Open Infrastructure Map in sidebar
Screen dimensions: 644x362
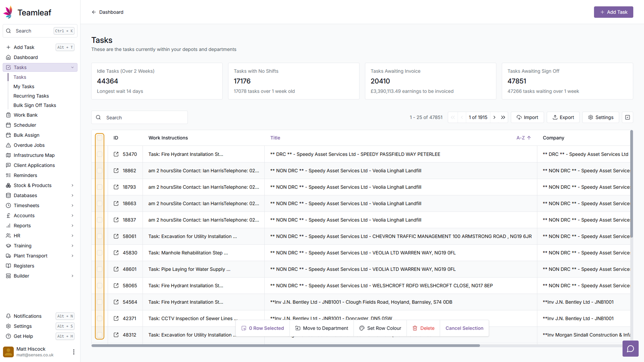click(40, 155)
